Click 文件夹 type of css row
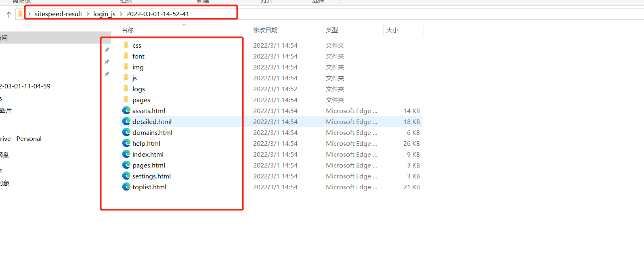This screenshot has height=264, width=644. [x=335, y=45]
